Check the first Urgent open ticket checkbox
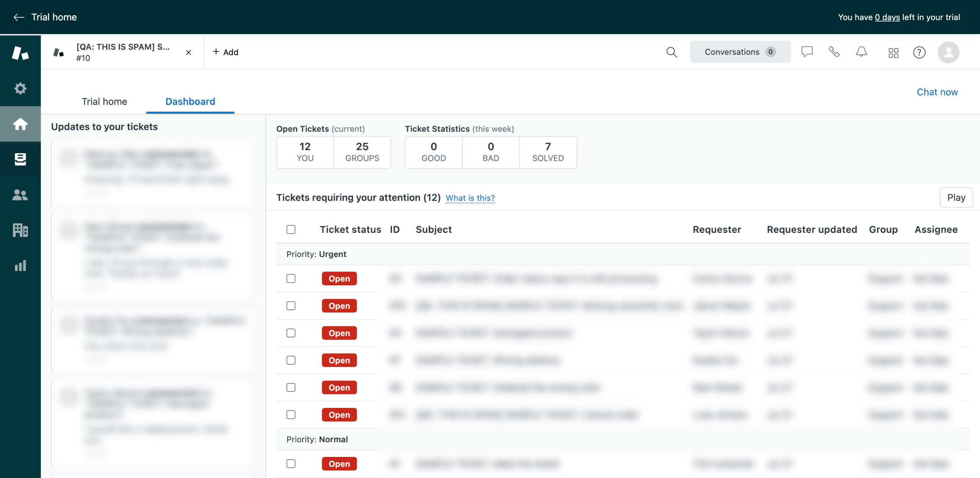 click(x=291, y=278)
